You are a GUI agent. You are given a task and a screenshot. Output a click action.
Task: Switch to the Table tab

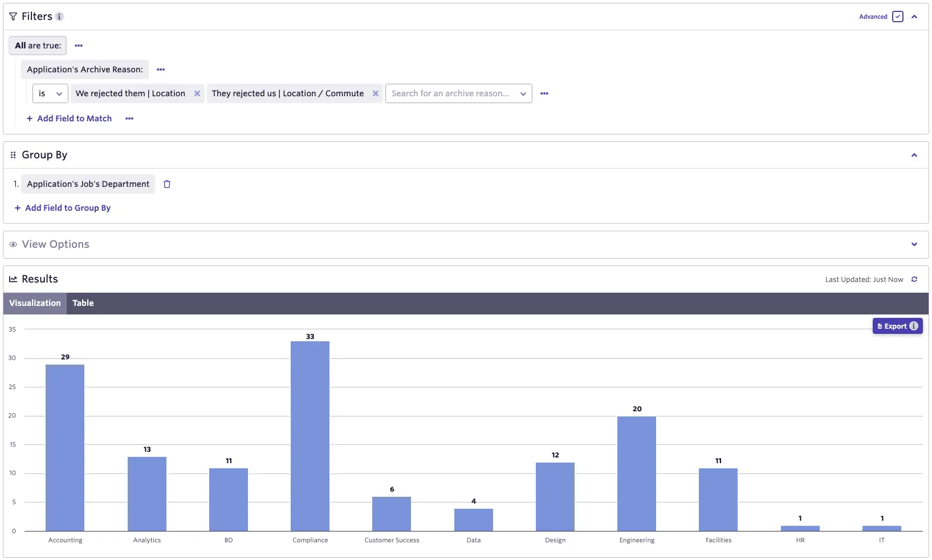coord(83,303)
